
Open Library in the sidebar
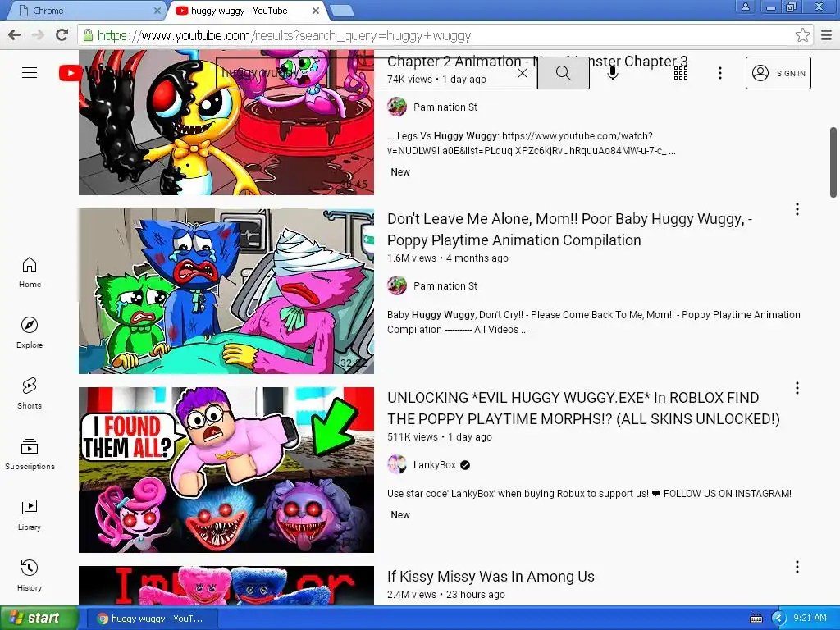point(30,515)
